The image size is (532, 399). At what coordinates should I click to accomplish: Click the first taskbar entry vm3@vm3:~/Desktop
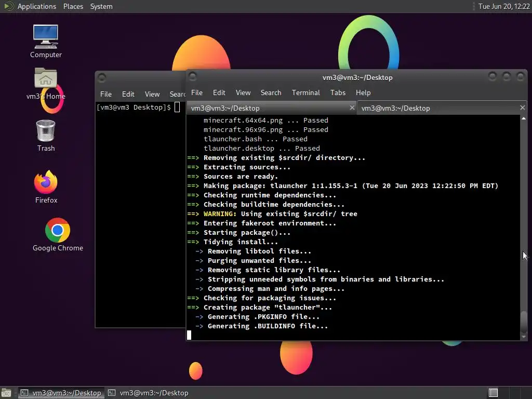click(x=61, y=393)
